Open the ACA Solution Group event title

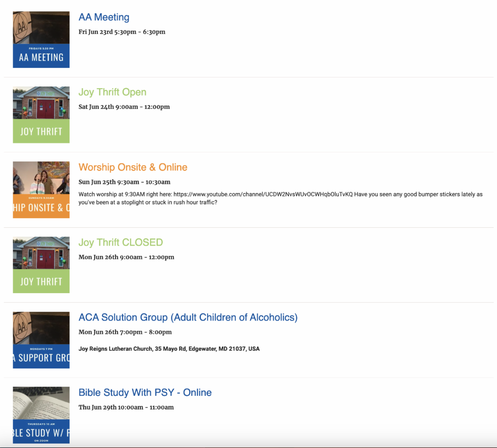point(188,318)
